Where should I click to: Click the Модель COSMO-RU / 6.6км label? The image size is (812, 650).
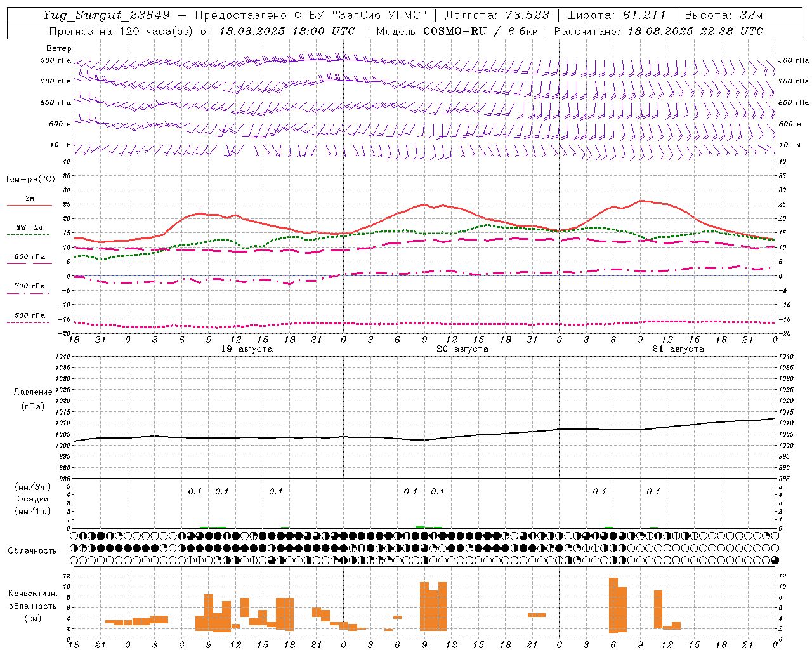point(457,30)
